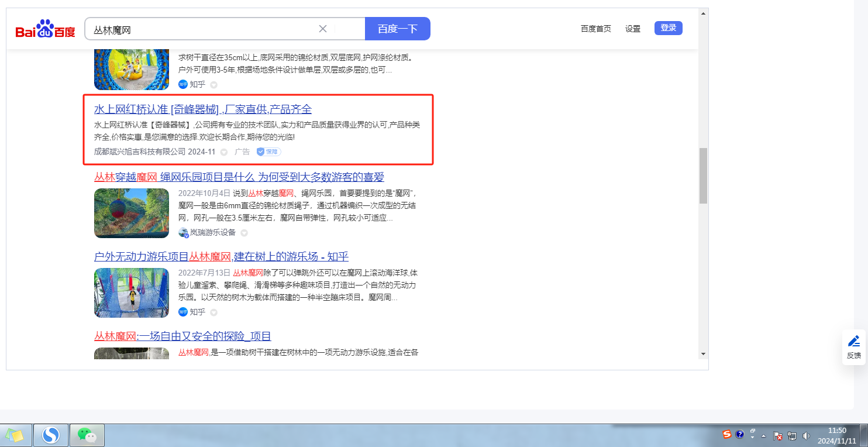Click the 知乎 icon under 户外无动力游乐项目 result
This screenshot has width=868, height=447.
click(183, 312)
